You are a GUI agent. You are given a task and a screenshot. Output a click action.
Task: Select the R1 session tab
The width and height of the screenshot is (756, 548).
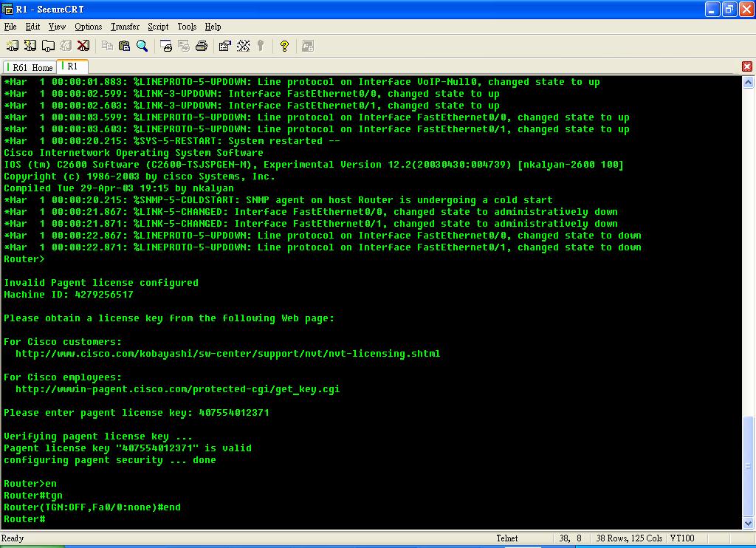(x=72, y=66)
